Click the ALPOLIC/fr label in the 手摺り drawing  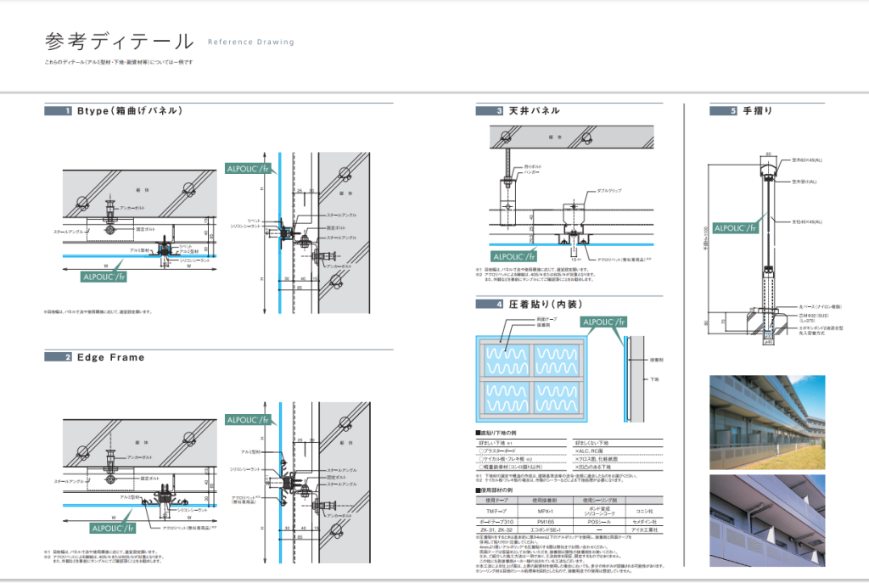coord(736,227)
